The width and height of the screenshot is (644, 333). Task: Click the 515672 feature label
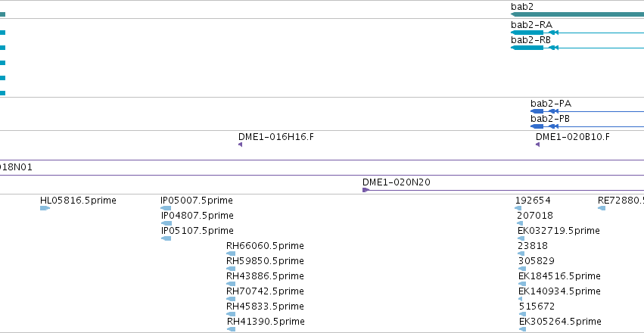(x=537, y=307)
